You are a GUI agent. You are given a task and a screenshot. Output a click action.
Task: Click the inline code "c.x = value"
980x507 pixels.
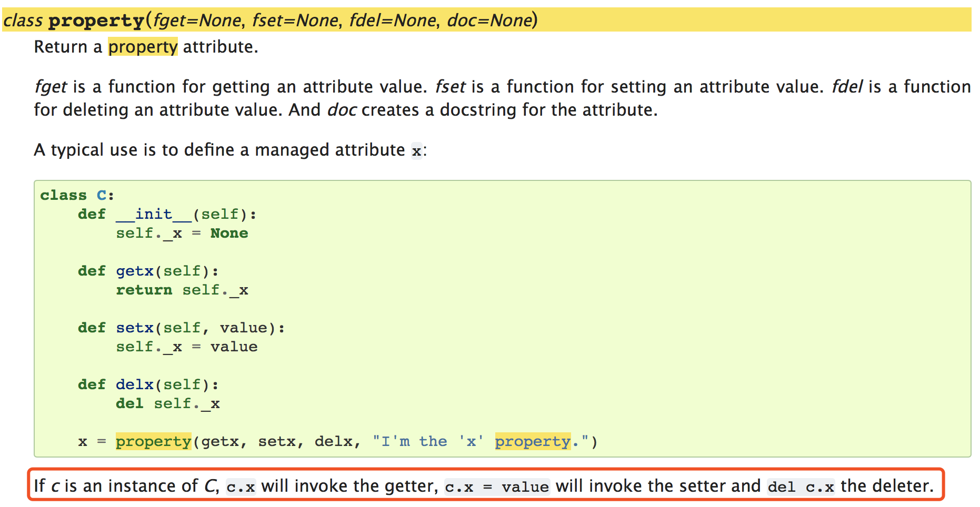(x=497, y=487)
